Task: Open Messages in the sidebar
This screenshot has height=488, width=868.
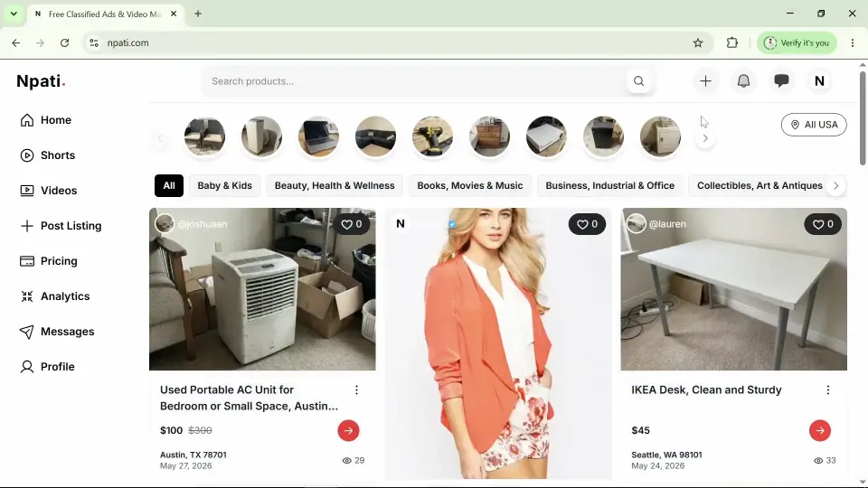Action: [56, 332]
